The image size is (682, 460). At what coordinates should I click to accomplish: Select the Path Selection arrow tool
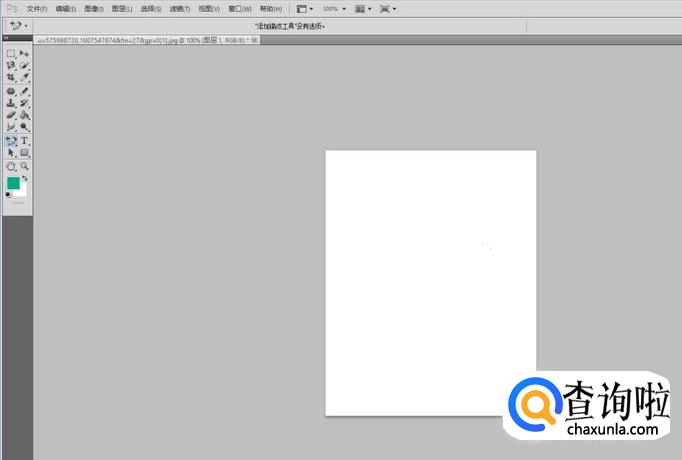[x=11, y=153]
